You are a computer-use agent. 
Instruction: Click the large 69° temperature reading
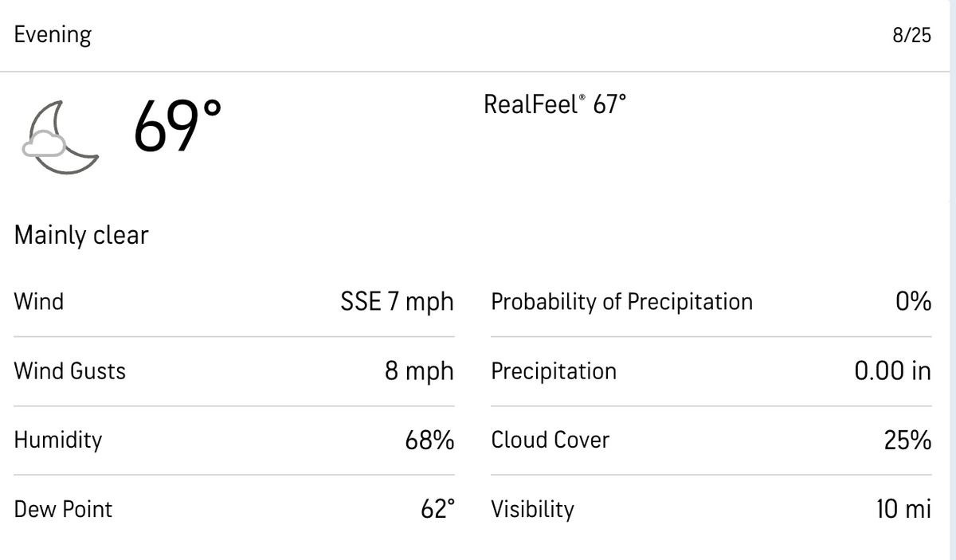click(177, 125)
